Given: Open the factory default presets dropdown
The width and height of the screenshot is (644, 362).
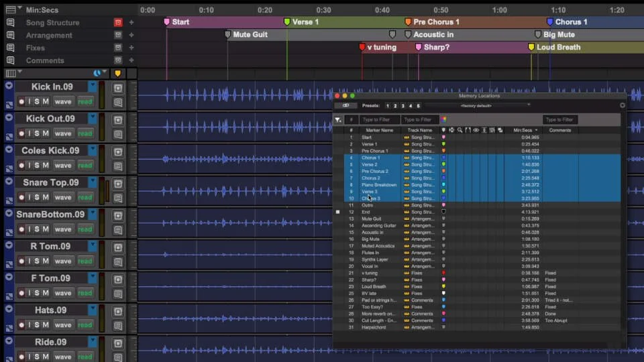Looking at the screenshot, I should [479, 105].
